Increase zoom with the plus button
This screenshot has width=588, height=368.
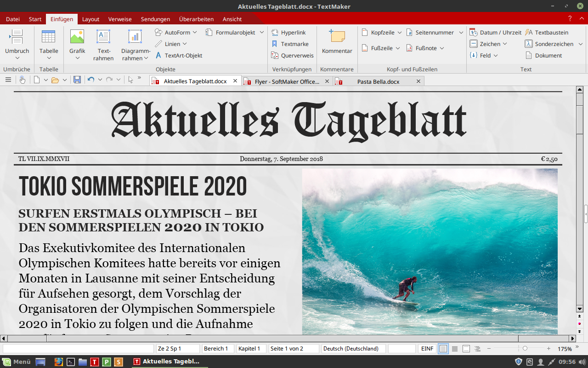[x=548, y=349]
